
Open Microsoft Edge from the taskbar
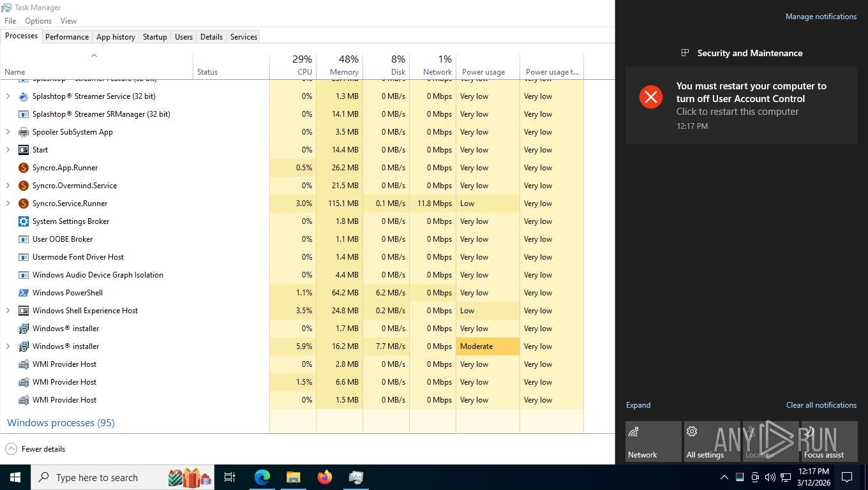pyautogui.click(x=262, y=477)
